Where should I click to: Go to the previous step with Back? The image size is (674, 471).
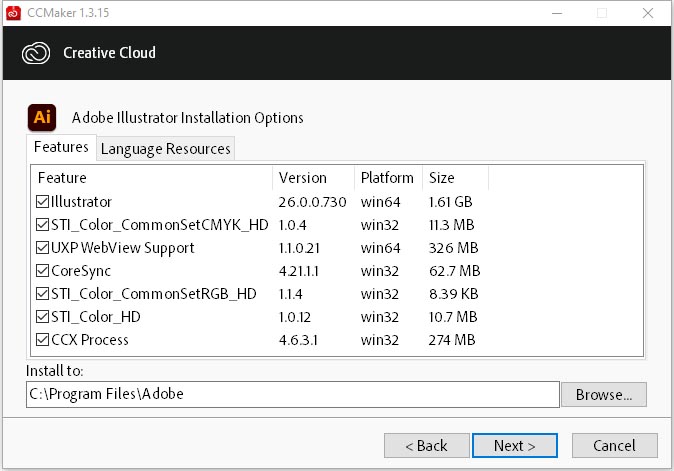(x=426, y=446)
